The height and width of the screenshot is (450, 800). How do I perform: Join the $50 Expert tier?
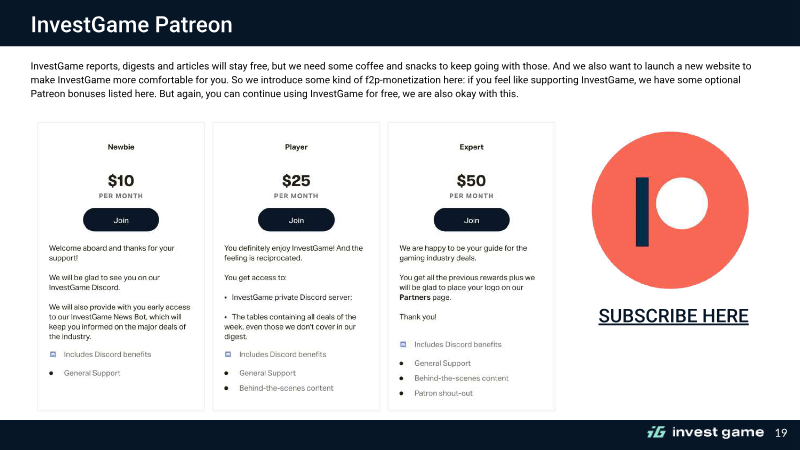(471, 220)
